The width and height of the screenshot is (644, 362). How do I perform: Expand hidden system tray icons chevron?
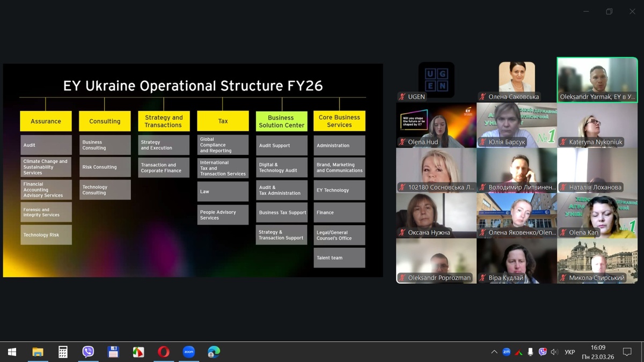click(494, 352)
